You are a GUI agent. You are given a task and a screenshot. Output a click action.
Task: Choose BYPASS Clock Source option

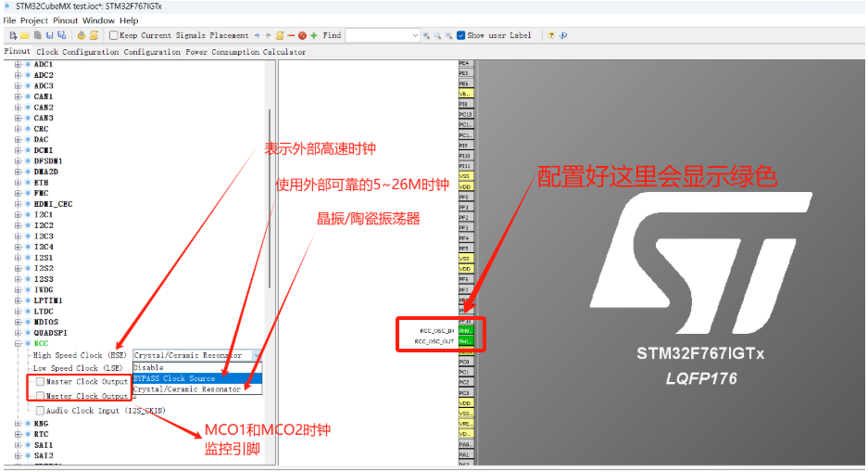pos(197,378)
